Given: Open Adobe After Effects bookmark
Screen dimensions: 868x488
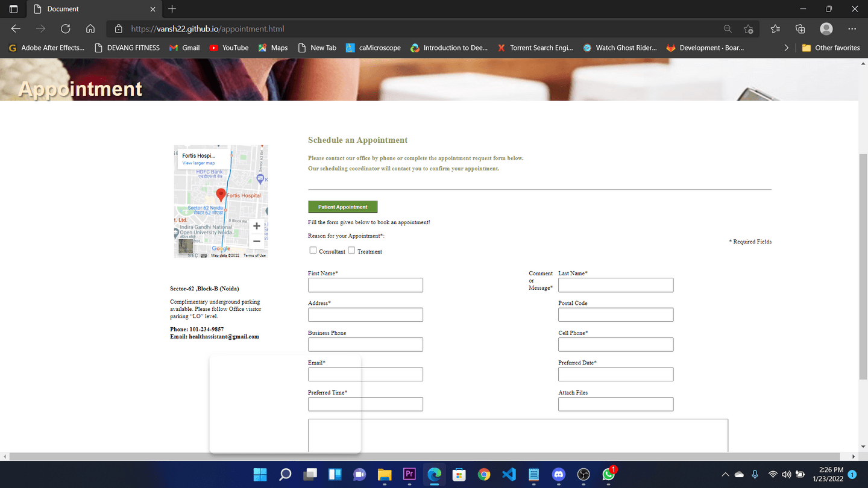Looking at the screenshot, I should coord(46,48).
